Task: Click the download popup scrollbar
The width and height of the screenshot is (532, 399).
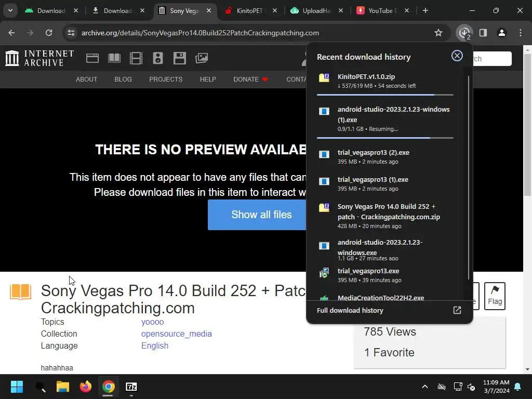Action: [469, 178]
